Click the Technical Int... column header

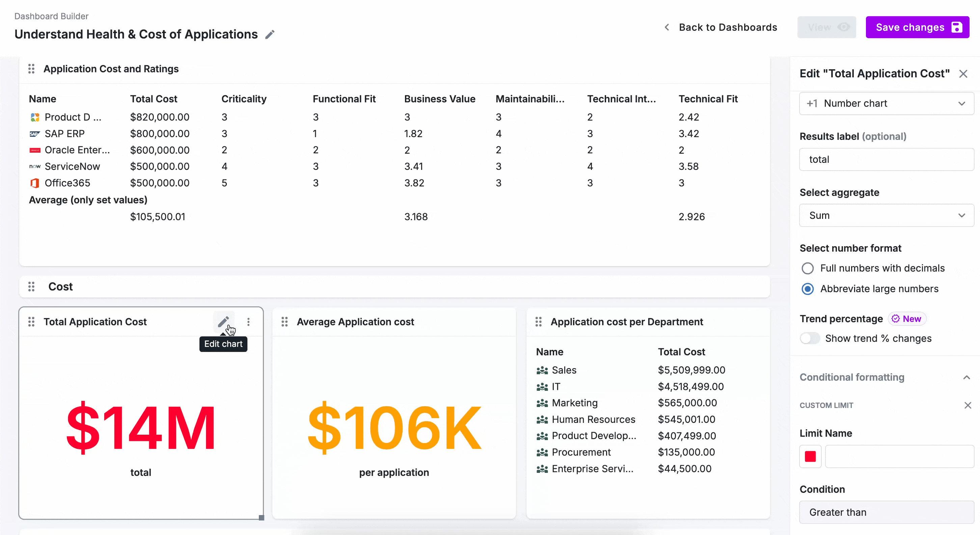coord(622,99)
